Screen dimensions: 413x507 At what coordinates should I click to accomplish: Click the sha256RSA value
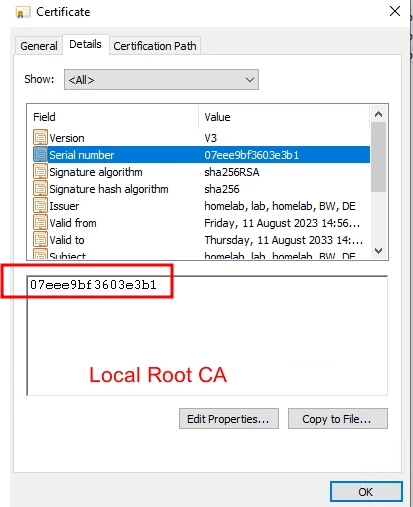[x=232, y=172]
